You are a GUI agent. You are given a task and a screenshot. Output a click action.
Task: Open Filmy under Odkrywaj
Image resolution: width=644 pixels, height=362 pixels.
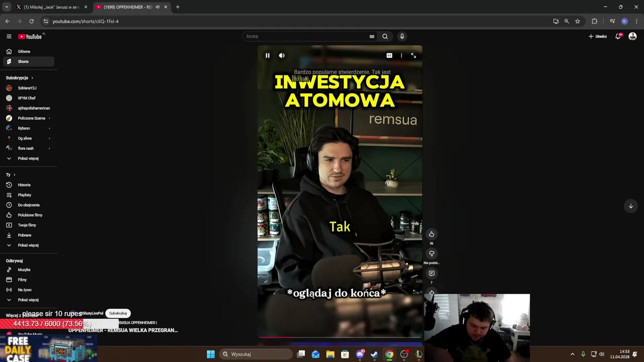tap(28, 280)
